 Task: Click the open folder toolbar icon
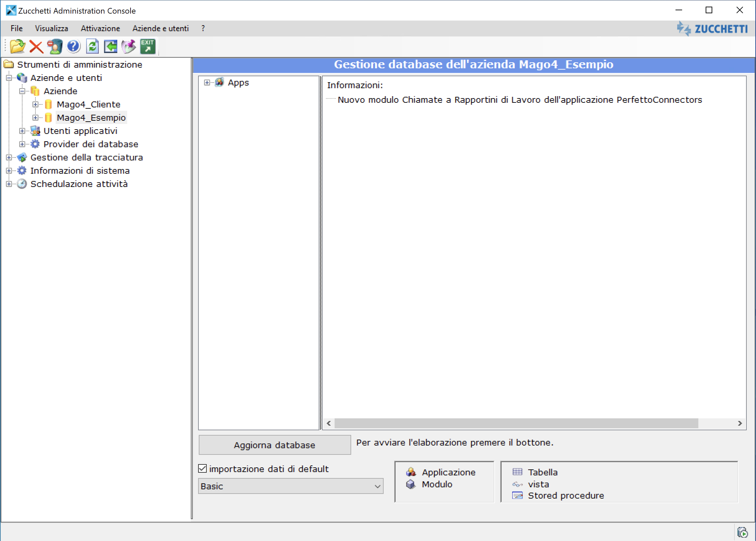[17, 46]
